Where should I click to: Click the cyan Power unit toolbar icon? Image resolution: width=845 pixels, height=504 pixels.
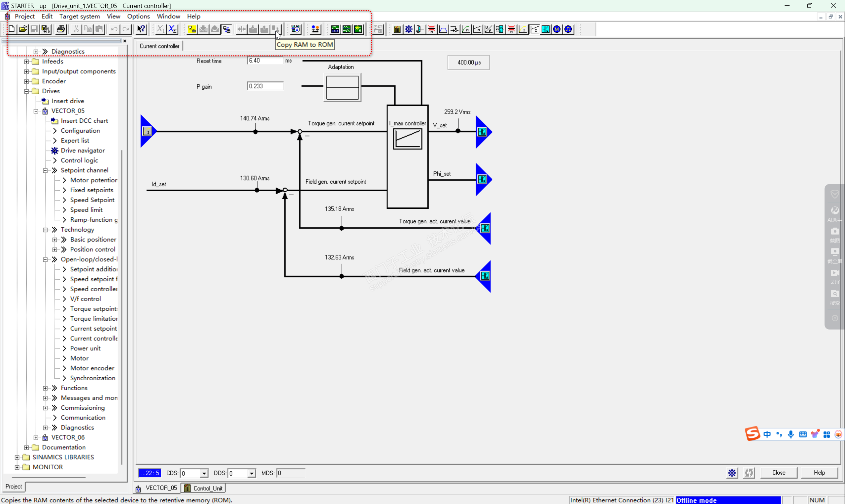pos(545,29)
